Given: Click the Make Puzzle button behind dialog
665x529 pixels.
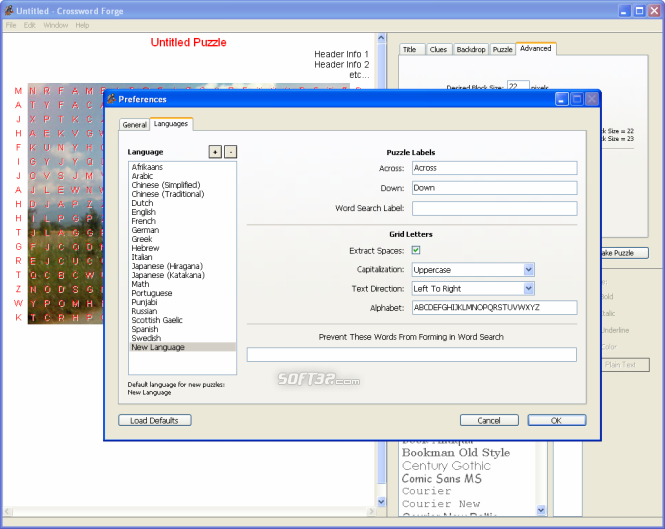Looking at the screenshot, I should (625, 253).
